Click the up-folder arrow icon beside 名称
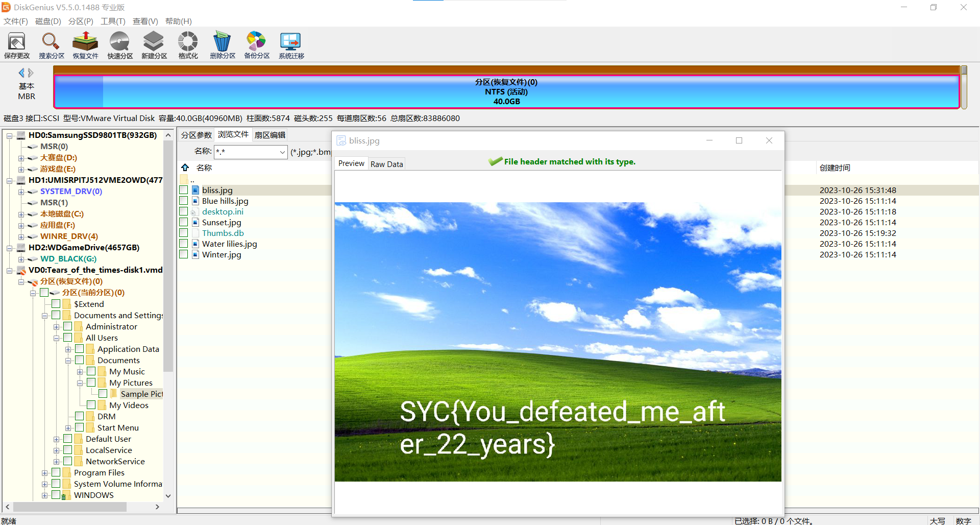The image size is (980, 525). [x=185, y=168]
